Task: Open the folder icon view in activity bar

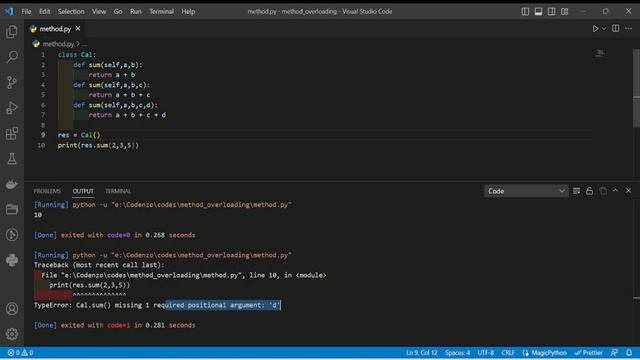Action: 12,209
